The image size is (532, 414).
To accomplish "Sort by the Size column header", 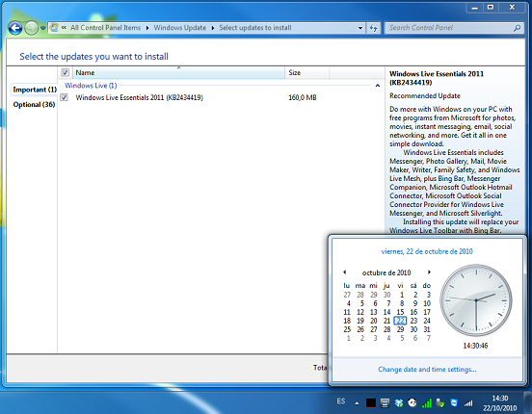I will pyautogui.click(x=307, y=72).
